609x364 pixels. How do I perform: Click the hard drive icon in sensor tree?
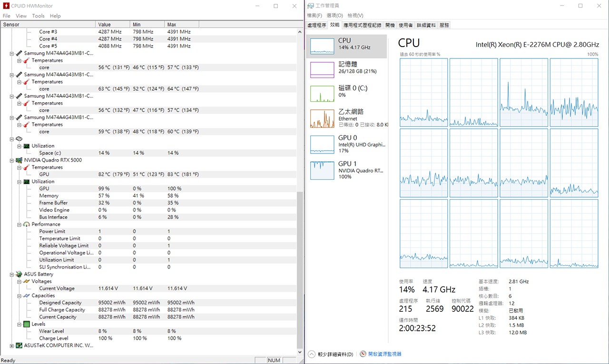tap(19, 139)
